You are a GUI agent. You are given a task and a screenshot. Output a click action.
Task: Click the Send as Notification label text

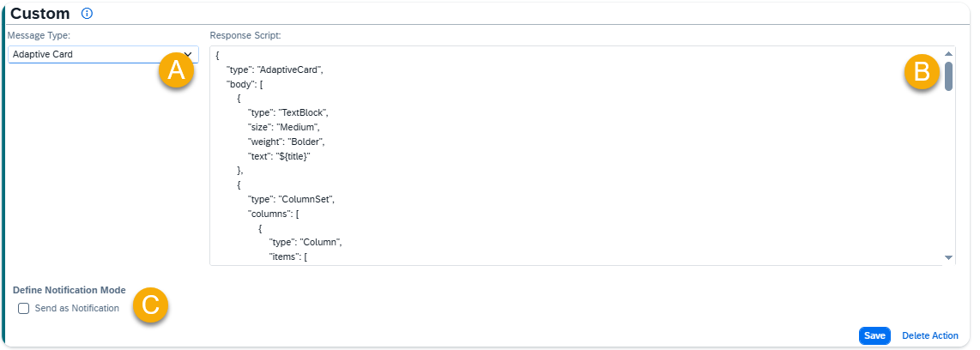click(x=77, y=308)
